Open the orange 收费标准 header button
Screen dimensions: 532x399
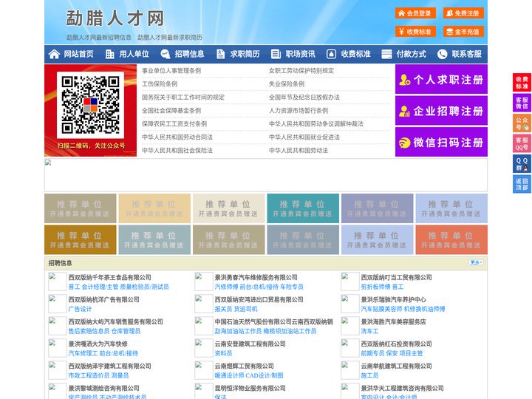click(x=415, y=32)
